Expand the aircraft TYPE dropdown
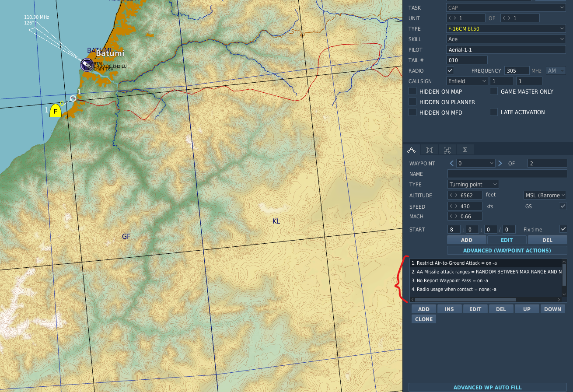This screenshot has width=573, height=392. pos(506,28)
